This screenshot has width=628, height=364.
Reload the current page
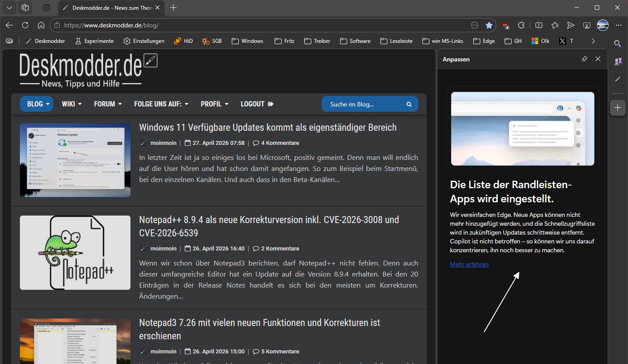25,26
